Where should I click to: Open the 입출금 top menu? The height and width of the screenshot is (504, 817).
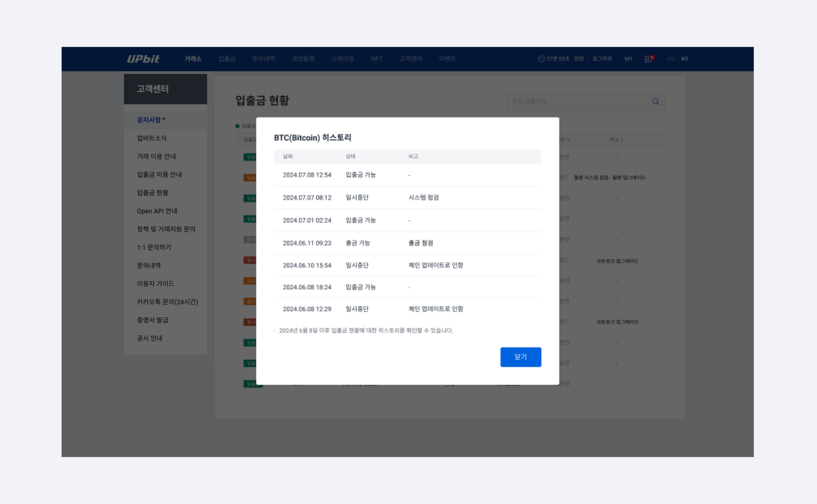(x=227, y=59)
